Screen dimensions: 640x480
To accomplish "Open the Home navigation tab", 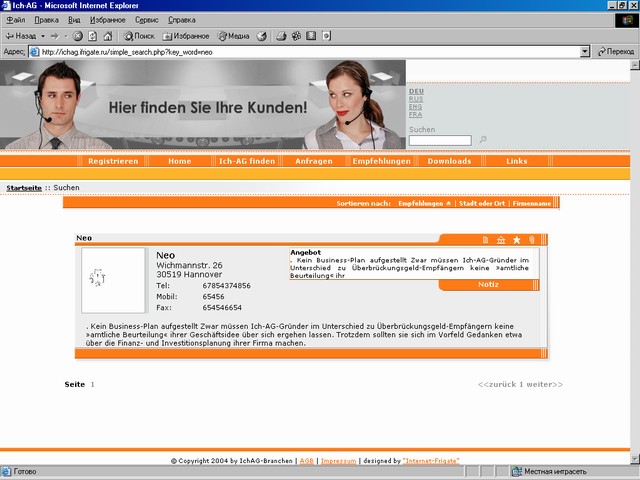I will [180, 161].
